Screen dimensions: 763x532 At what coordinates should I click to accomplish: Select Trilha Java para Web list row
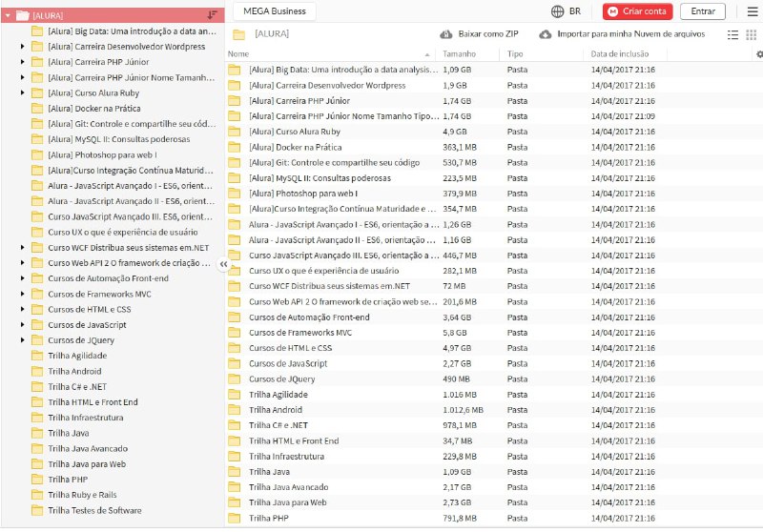(494, 502)
